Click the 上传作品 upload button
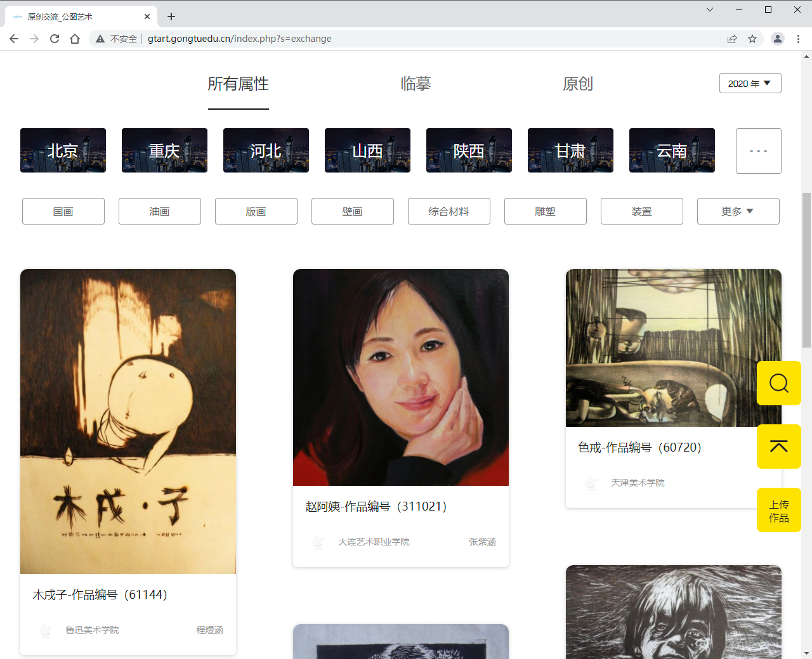This screenshot has width=812, height=659. [778, 510]
